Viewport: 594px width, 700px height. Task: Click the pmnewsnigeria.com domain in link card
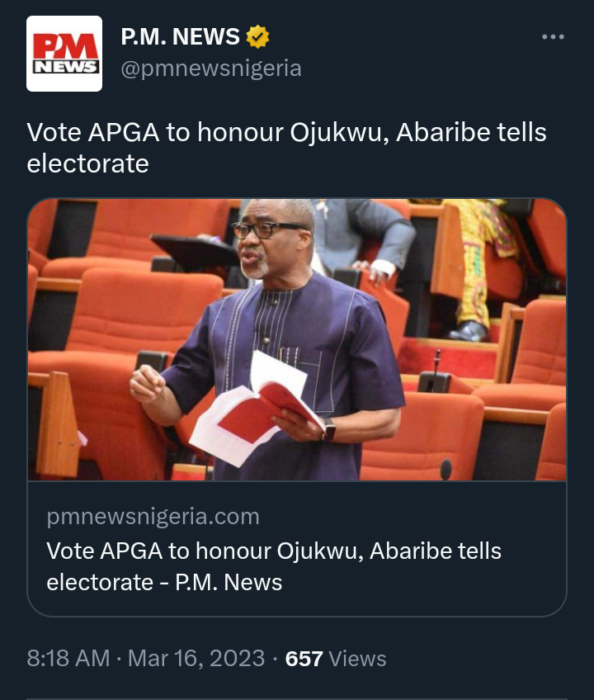pos(153,517)
